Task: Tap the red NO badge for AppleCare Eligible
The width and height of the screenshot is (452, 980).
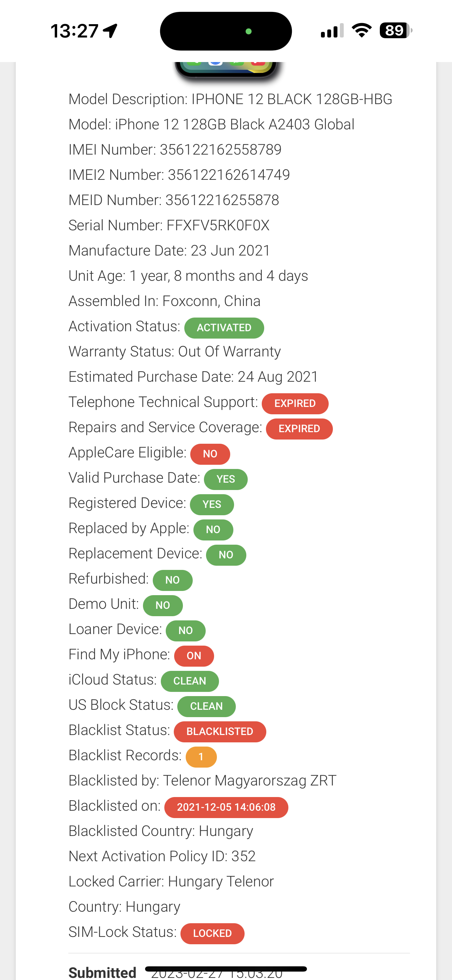Action: (x=210, y=454)
